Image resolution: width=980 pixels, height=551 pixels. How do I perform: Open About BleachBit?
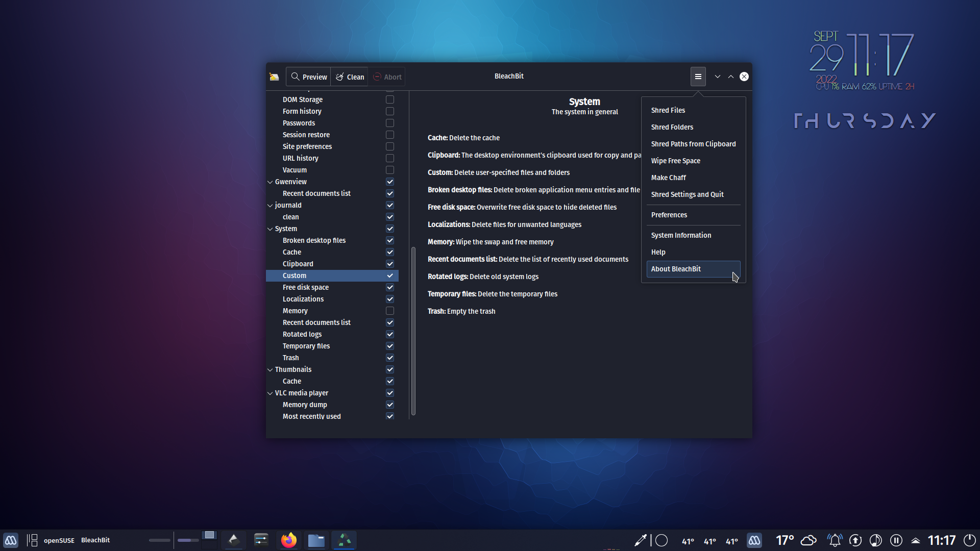(x=693, y=269)
